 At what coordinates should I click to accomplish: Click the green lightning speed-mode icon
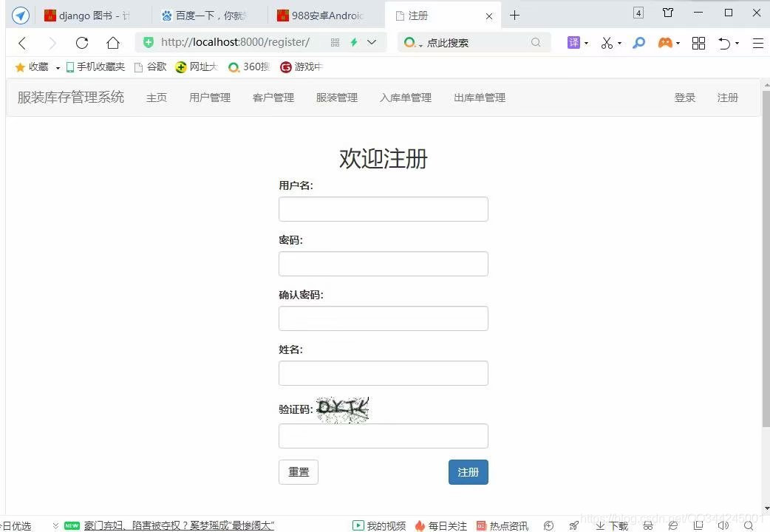pos(353,43)
